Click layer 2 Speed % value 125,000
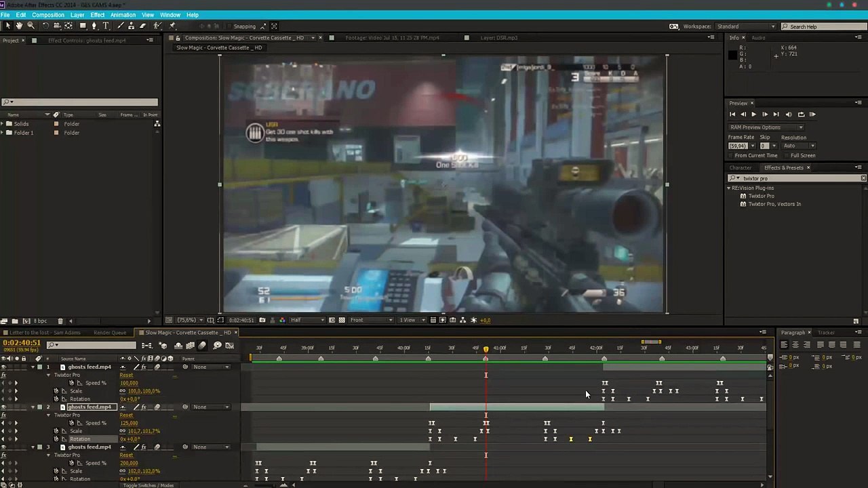The image size is (868, 488). point(129,423)
